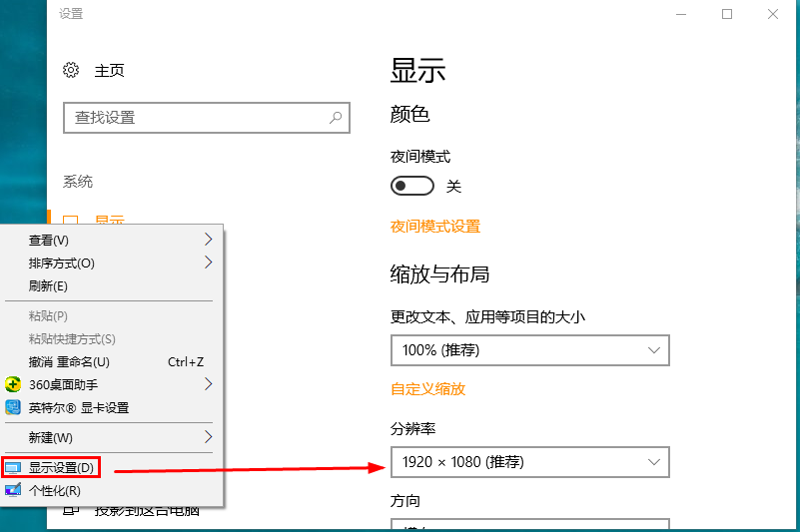This screenshot has height=532, width=800.
Task: Click the 个性化 icon in the context menu
Action: point(13,490)
